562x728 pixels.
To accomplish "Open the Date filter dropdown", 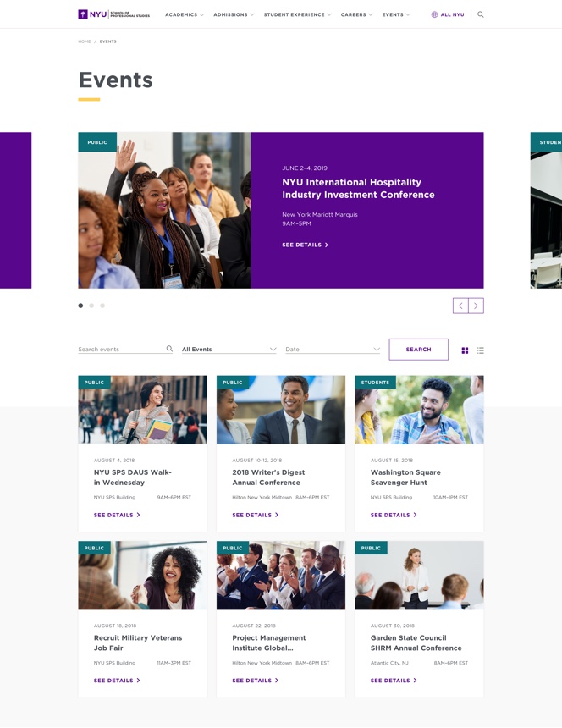I will pos(333,349).
